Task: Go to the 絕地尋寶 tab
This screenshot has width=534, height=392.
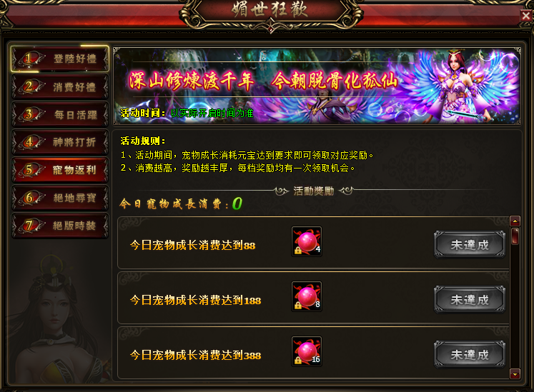Action: tap(60, 198)
